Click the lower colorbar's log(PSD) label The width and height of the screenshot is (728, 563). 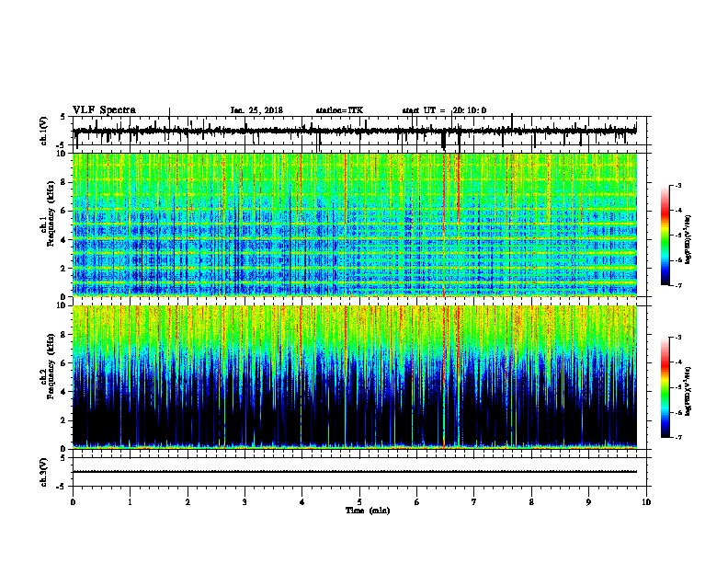[x=688, y=391]
